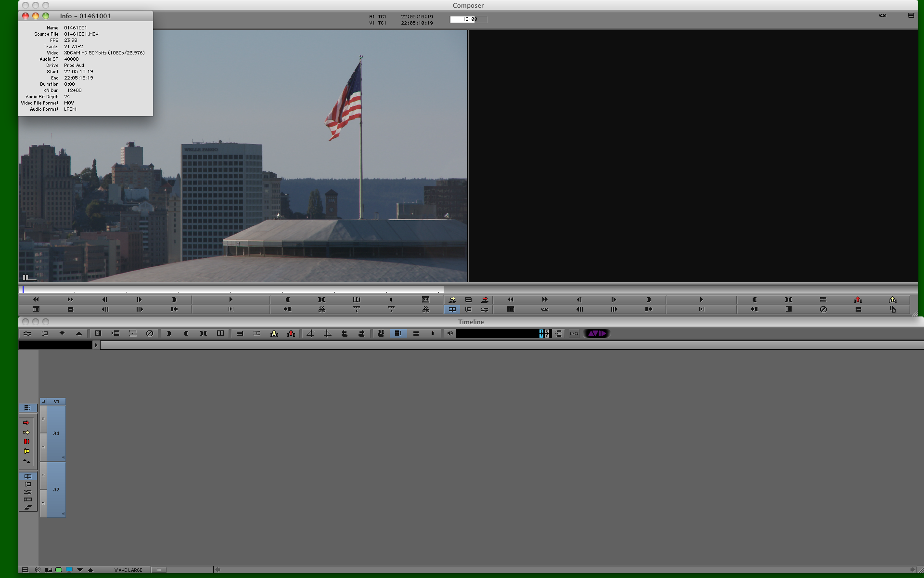
Task: Click the red Overwrite Trim tool
Action: pyautogui.click(x=26, y=441)
